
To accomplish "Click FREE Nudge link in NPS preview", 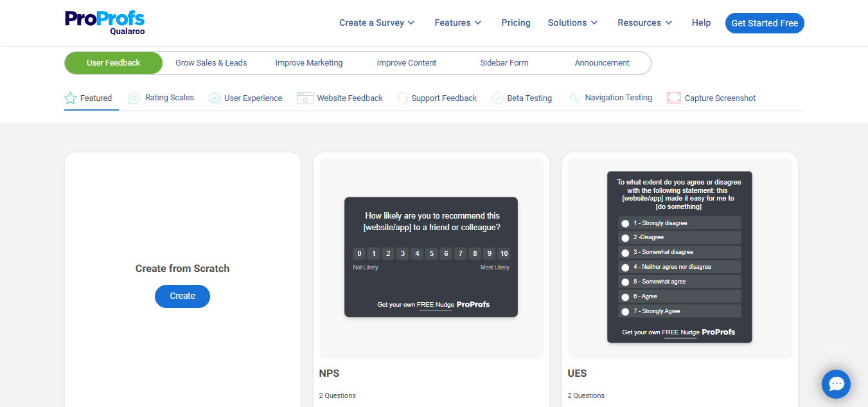I will coord(435,305).
